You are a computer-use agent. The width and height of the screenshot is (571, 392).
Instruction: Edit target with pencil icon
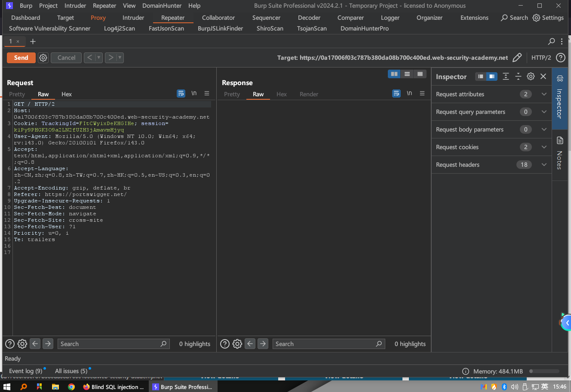click(517, 58)
